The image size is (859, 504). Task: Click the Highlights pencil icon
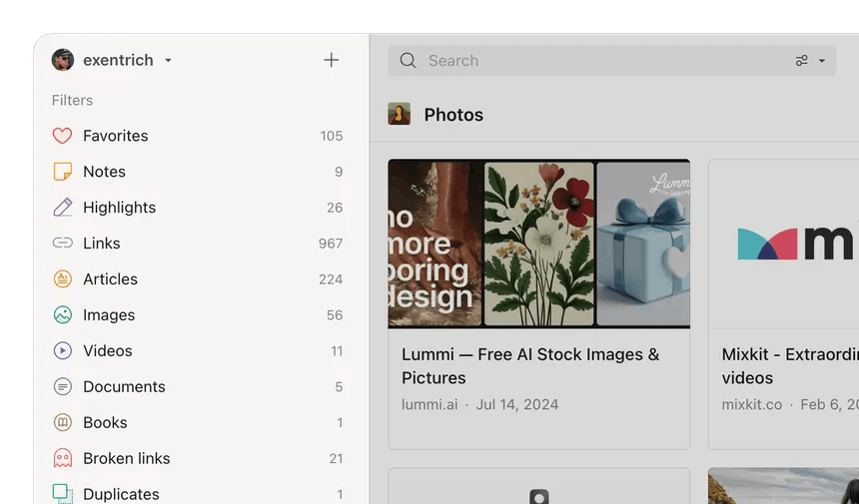[x=63, y=208]
